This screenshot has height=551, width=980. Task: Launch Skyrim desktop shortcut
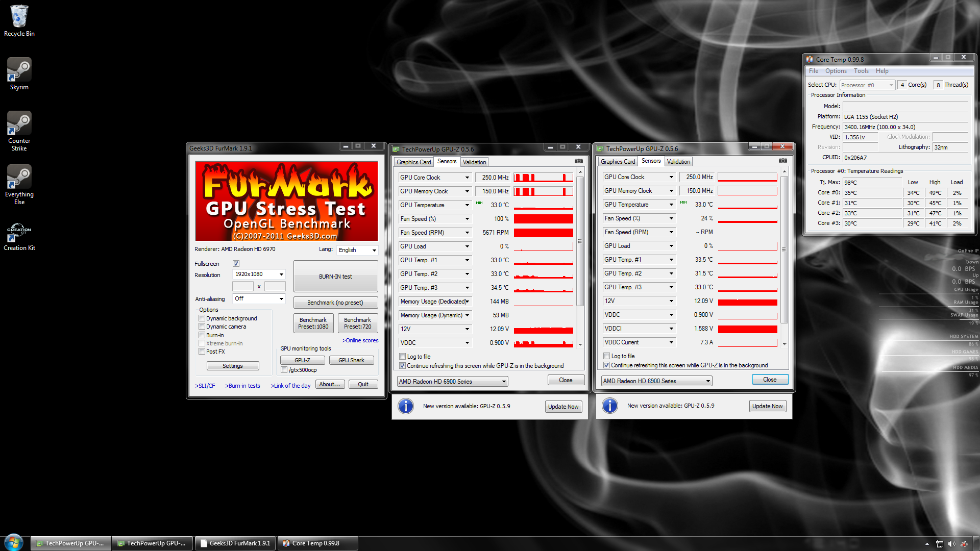(19, 74)
